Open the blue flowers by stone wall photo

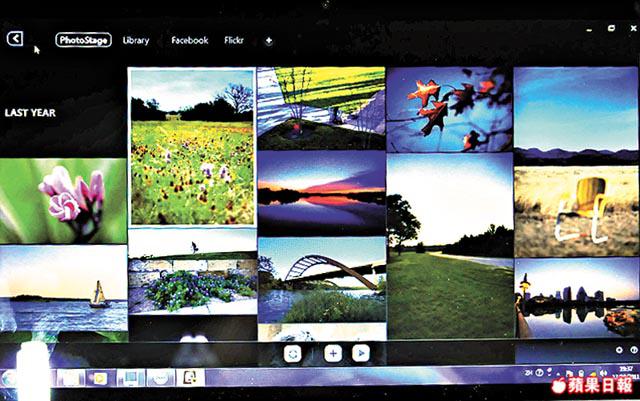(193, 272)
